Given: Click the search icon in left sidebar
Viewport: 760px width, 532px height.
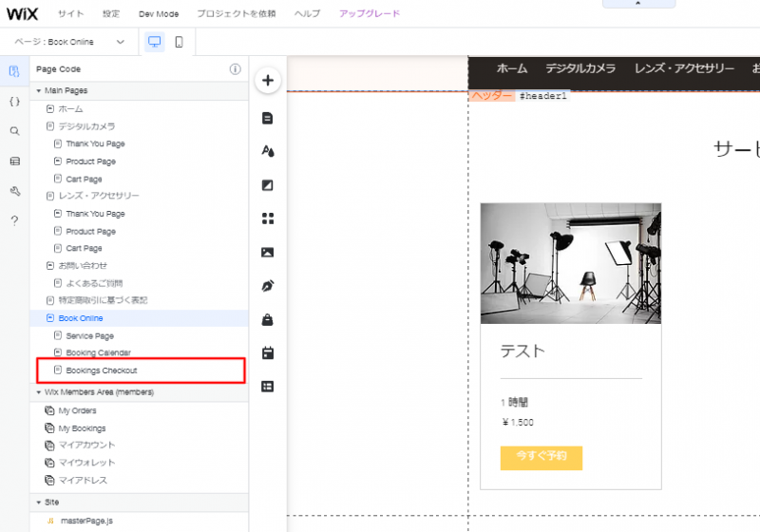Looking at the screenshot, I should 14,131.
